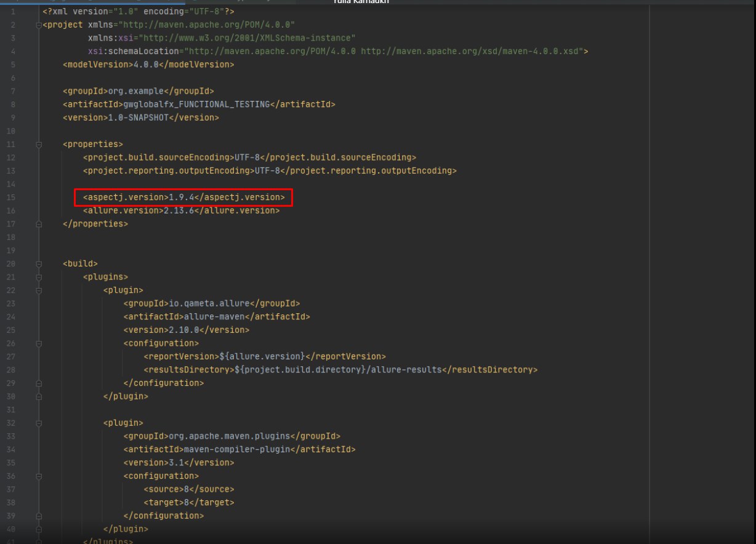The height and width of the screenshot is (544, 756).
Task: Click fold end marker at line 40
Action: coord(39,529)
